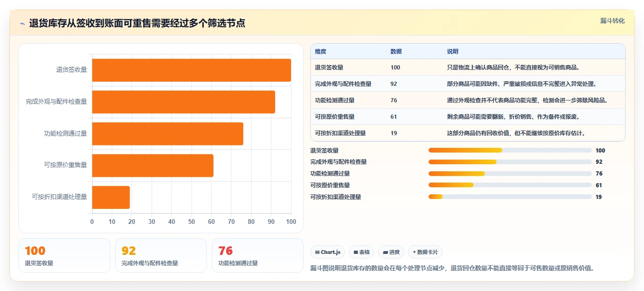Image resolution: width=644 pixels, height=291 pixels.
Task: Click the 功能检测通过量 chart bar
Action: pos(168,134)
